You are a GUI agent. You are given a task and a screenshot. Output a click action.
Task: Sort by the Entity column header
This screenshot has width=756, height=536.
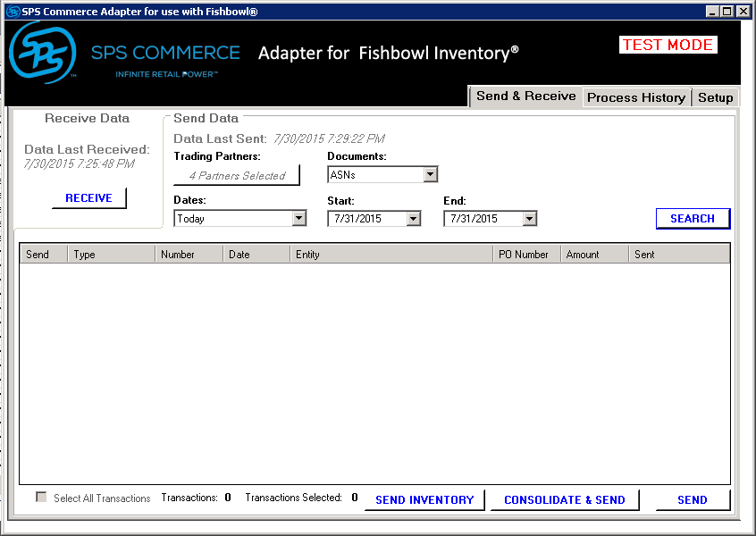point(391,254)
